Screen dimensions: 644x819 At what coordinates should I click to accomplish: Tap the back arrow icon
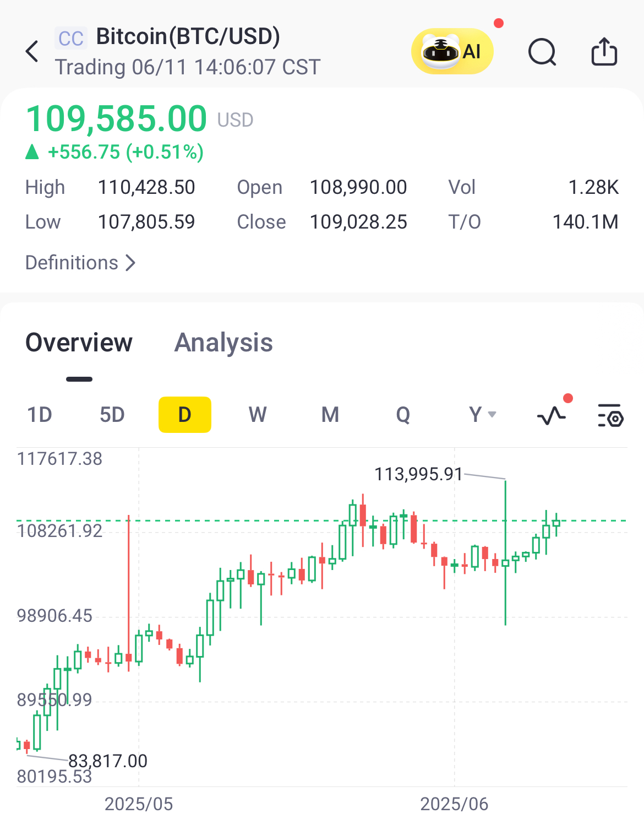coord(32,51)
